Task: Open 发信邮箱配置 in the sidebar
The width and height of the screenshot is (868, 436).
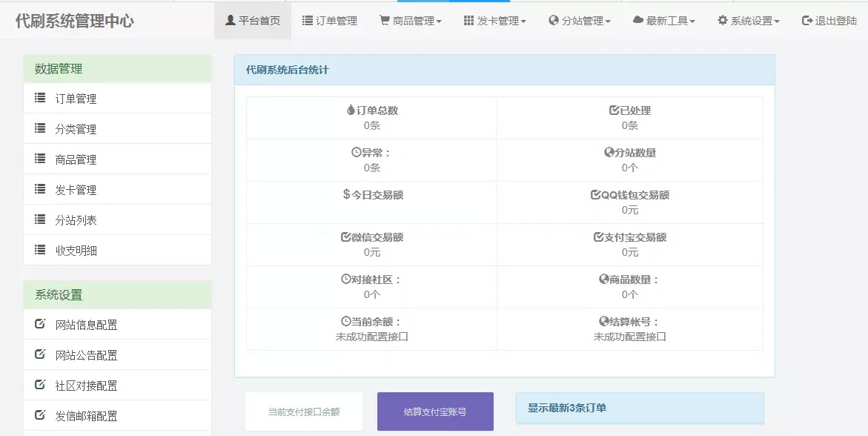Action: [x=86, y=416]
